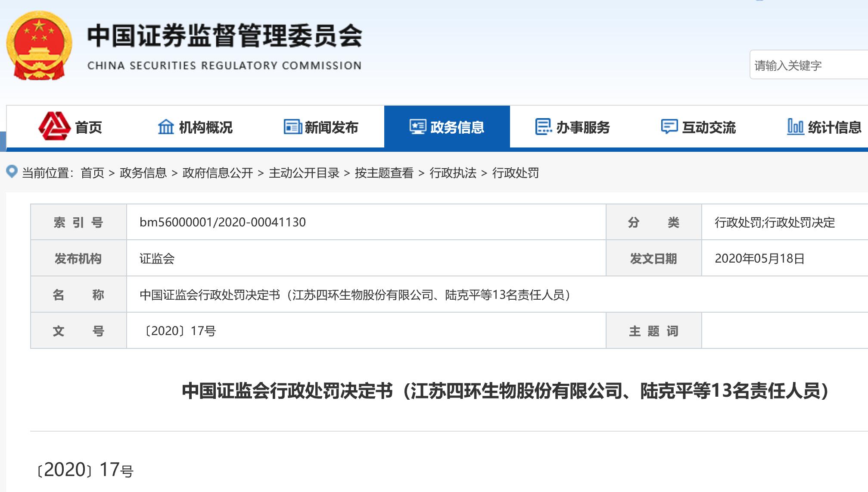Click the 行政执法 breadcrumb link
The image size is (868, 492).
coord(453,173)
